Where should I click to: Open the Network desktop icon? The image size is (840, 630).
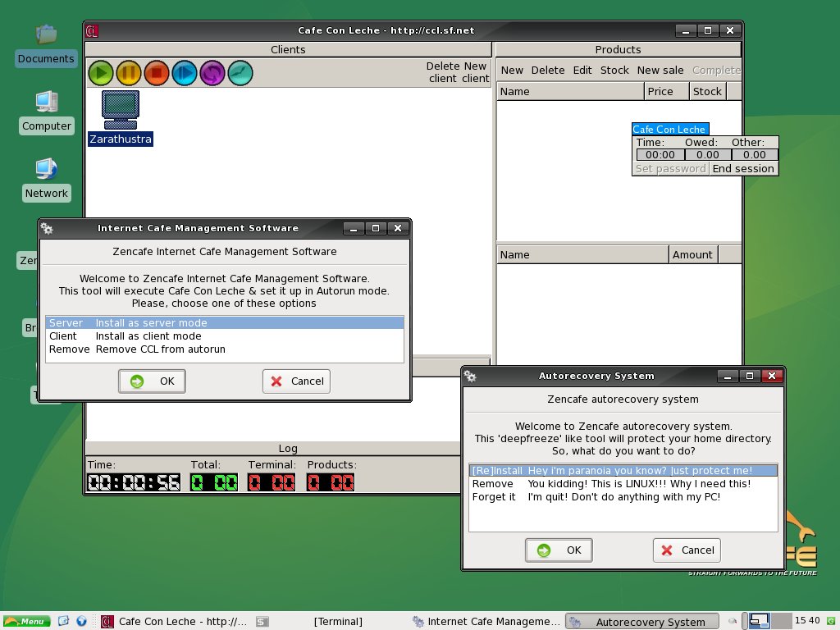pyautogui.click(x=47, y=180)
